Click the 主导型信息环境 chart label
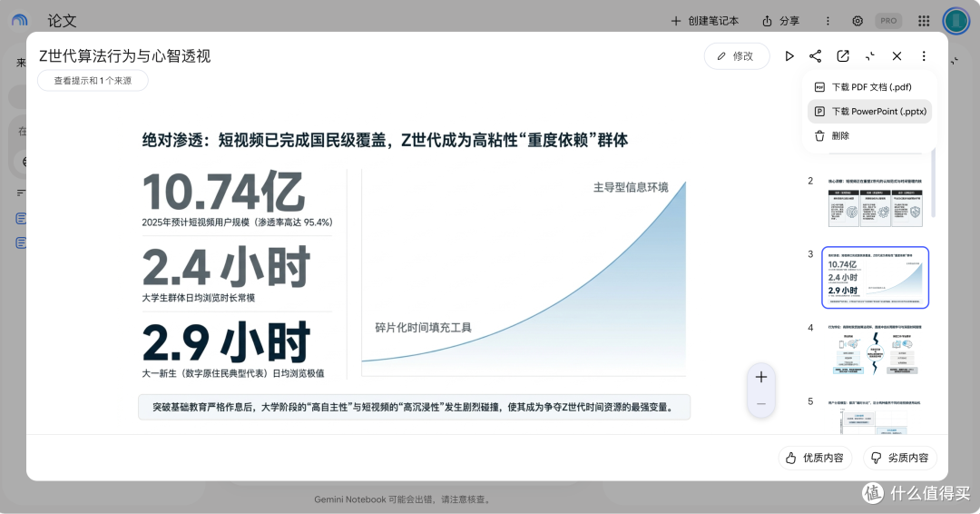Screen dimensions: 980x514 [x=631, y=187]
